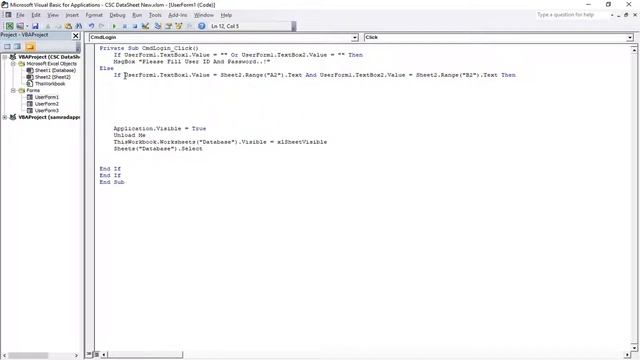Image resolution: width=640 pixels, height=360 pixels.
Task: Click the 'End Sub' code line
Action: 112,182
